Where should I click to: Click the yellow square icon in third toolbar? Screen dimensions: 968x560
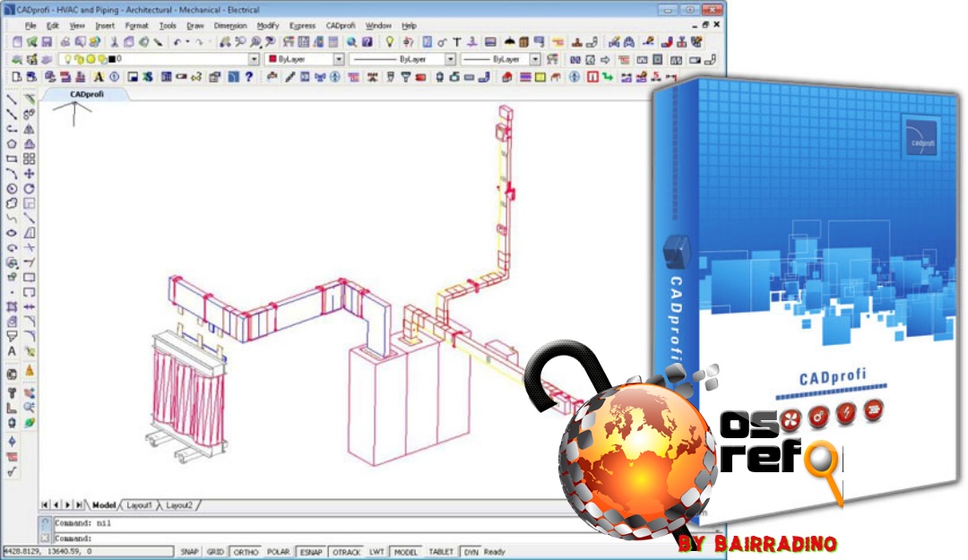tap(540, 77)
